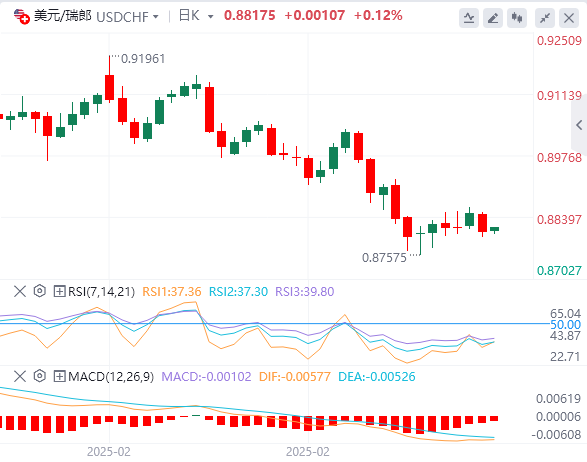Click price axis label 0.89768
587x462 pixels.
click(x=559, y=158)
